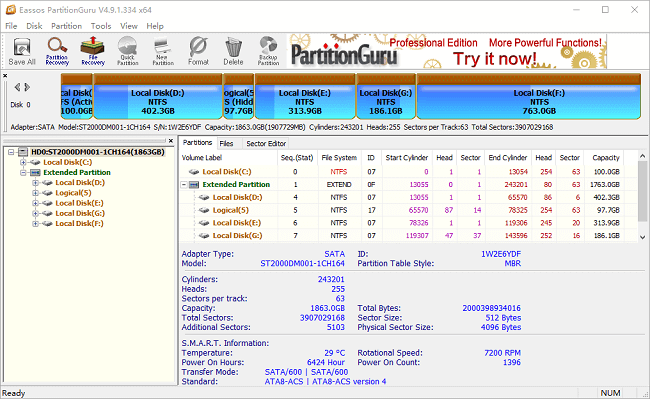Image resolution: width=650 pixels, height=399 pixels.
Task: Select Local Disk(D:) 402.3GB partition block
Action: point(158,97)
